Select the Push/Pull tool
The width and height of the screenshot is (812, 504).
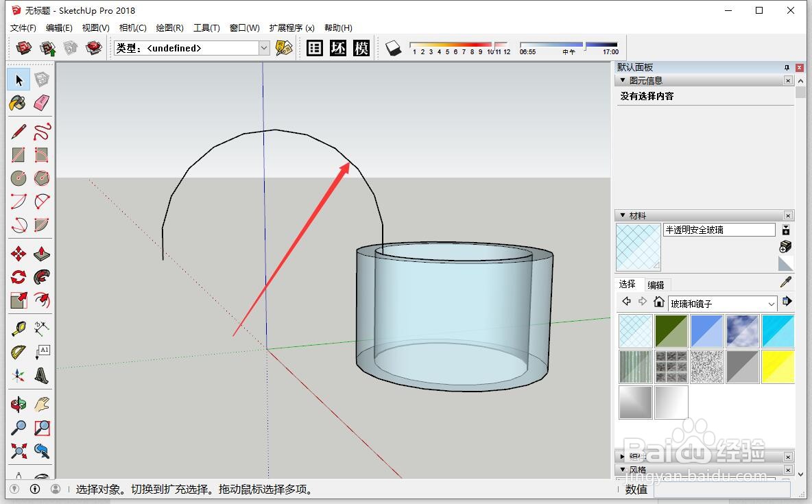(x=42, y=253)
